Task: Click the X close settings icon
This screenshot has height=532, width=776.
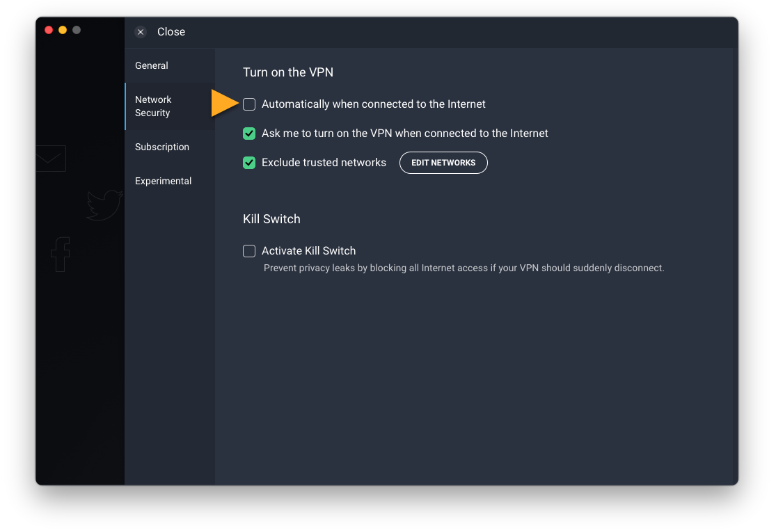Action: [x=141, y=32]
